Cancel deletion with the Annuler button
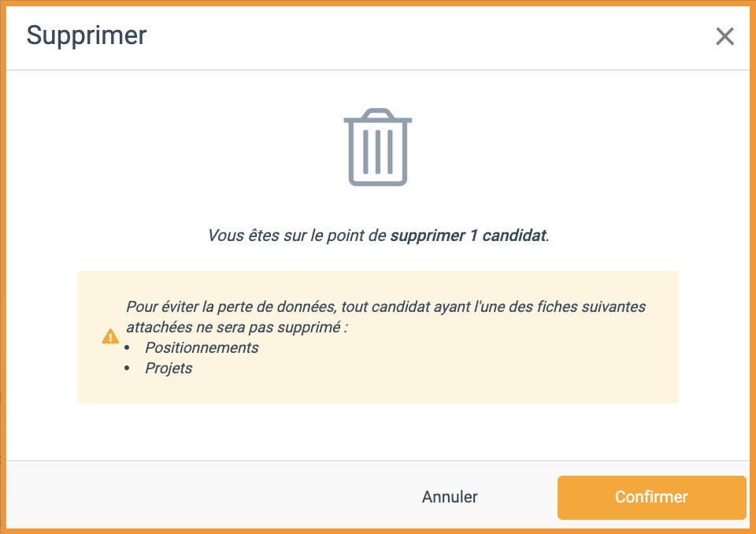This screenshot has height=534, width=756. pyautogui.click(x=450, y=497)
